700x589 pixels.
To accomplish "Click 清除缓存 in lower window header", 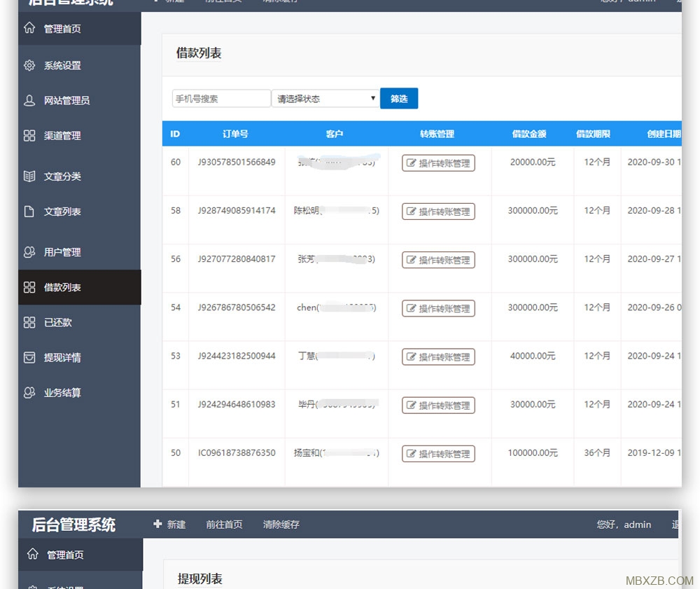I will point(281,525).
